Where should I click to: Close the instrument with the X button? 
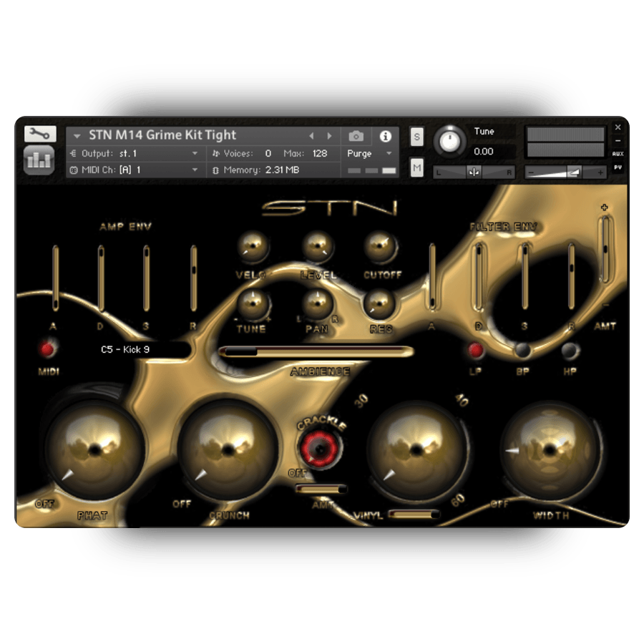pos(618,127)
